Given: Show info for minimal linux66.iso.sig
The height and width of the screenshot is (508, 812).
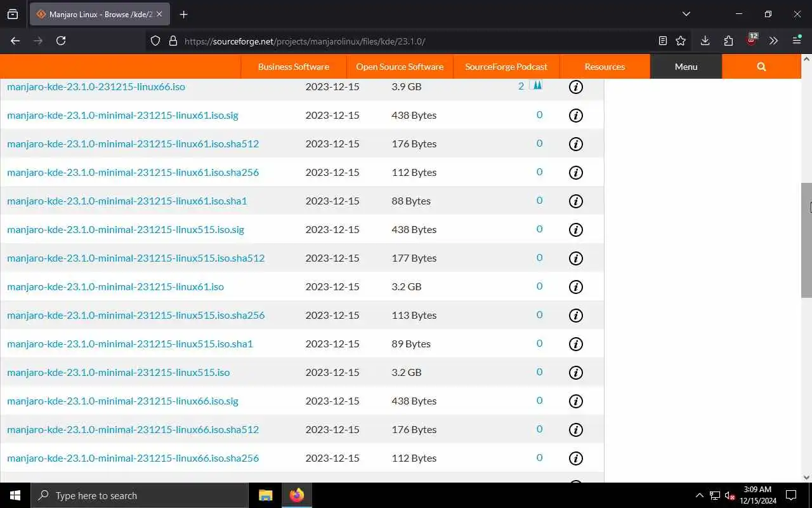Looking at the screenshot, I should (x=576, y=401).
